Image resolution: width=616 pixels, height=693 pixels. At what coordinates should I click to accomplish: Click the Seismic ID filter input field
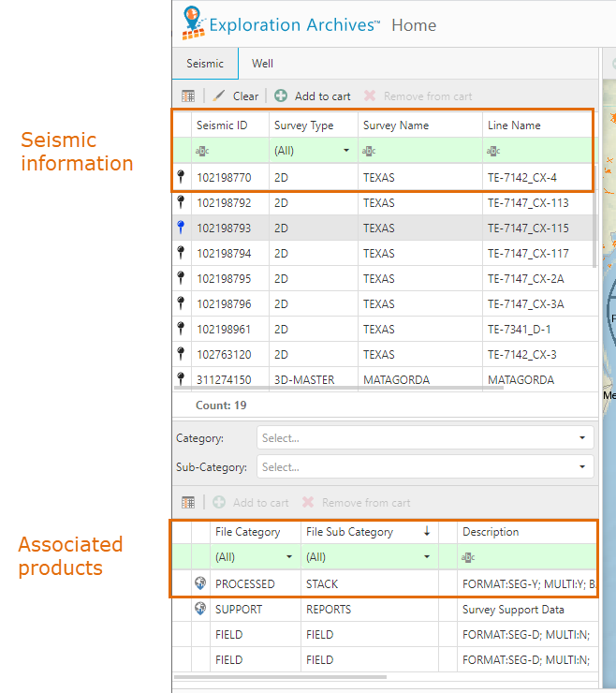[x=230, y=151]
